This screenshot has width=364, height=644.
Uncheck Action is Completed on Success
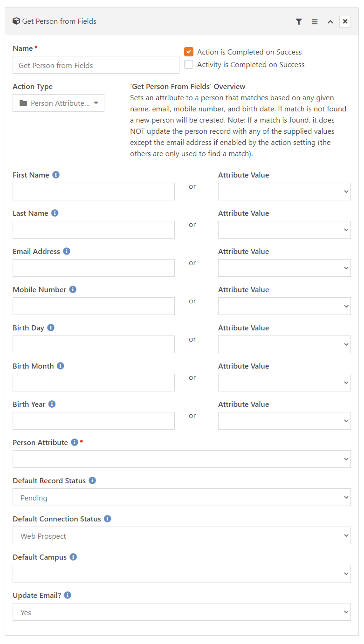(x=189, y=52)
